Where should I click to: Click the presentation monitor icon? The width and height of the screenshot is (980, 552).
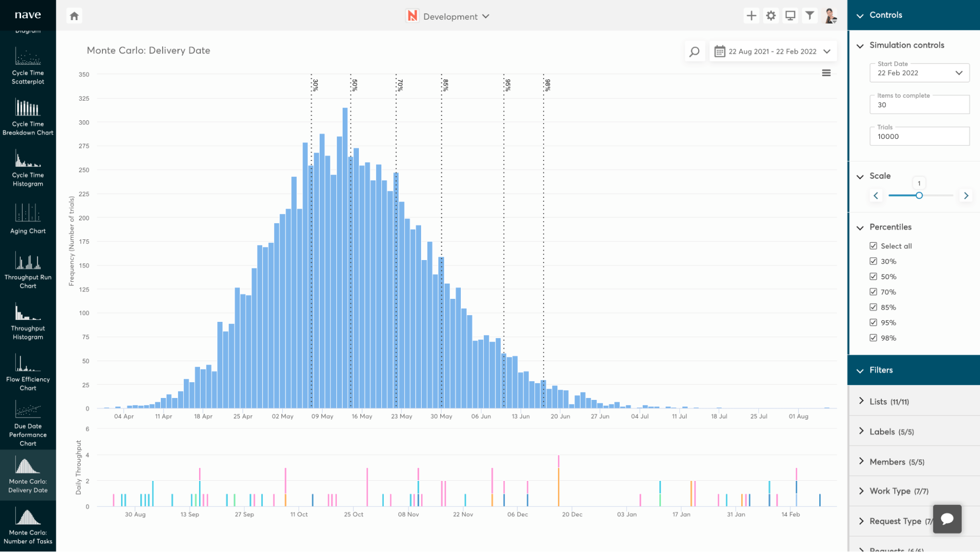pyautogui.click(x=790, y=16)
